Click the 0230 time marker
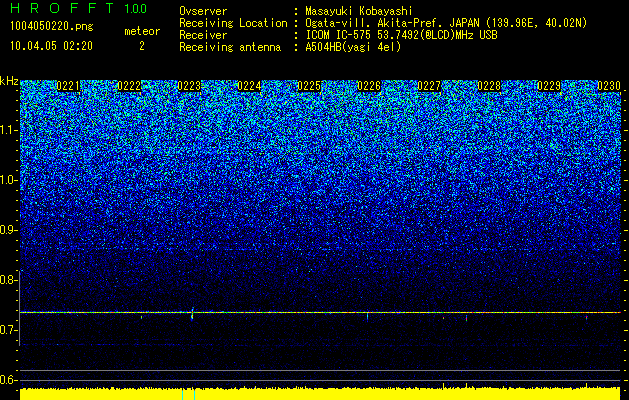The width and height of the screenshot is (629, 400). coord(609,86)
